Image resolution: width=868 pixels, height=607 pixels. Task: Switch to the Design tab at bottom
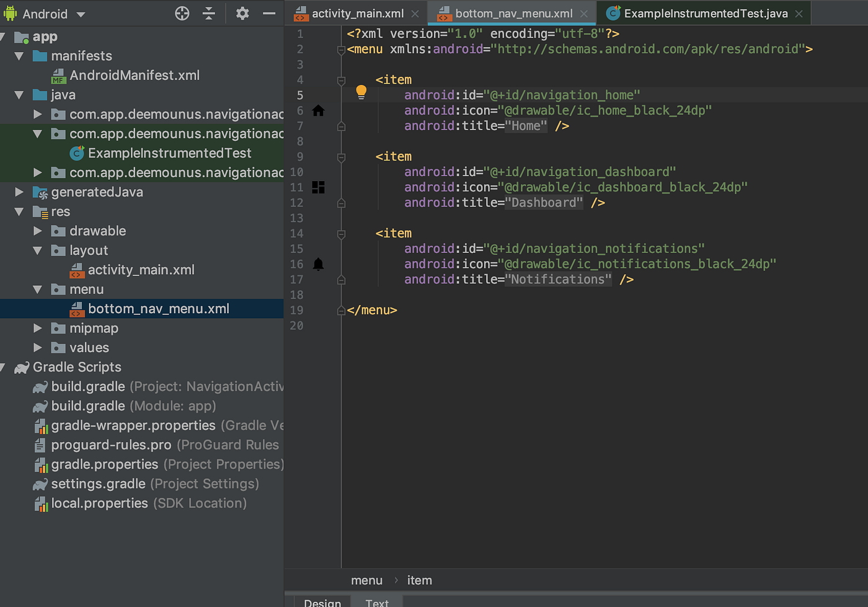point(322,601)
